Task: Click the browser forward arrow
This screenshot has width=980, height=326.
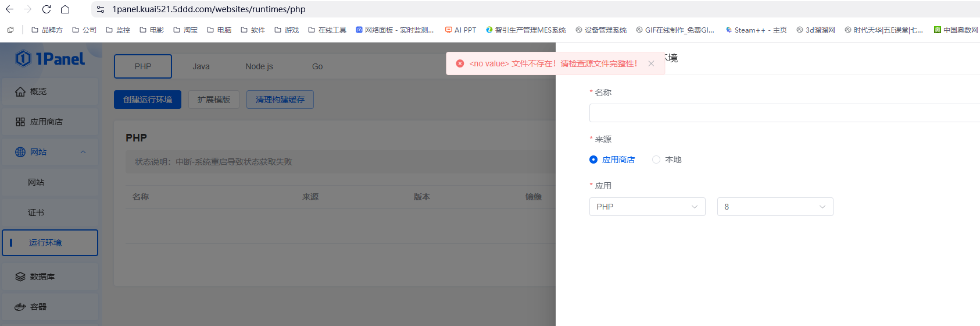Action: 28,9
